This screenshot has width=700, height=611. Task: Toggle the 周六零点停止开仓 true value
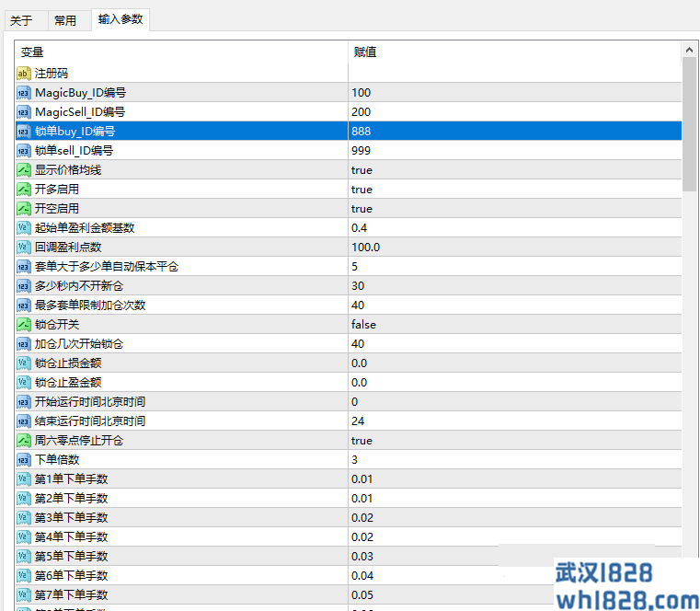coord(361,440)
